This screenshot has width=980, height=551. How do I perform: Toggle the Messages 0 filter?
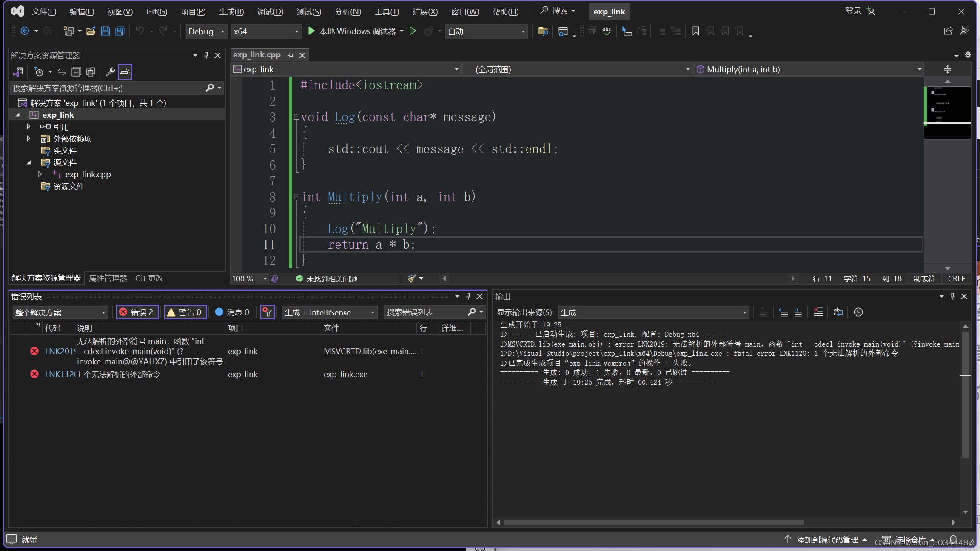(x=232, y=312)
